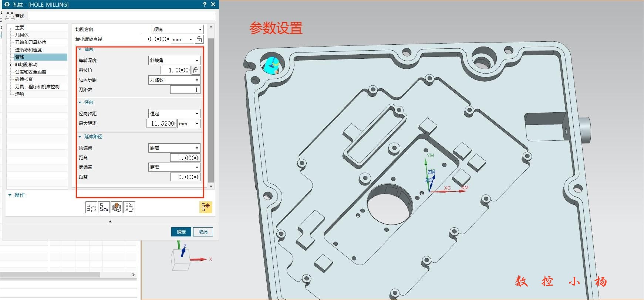This screenshot has height=300, width=644.
Task: Click the view triad orientation cube
Action: tap(180, 259)
